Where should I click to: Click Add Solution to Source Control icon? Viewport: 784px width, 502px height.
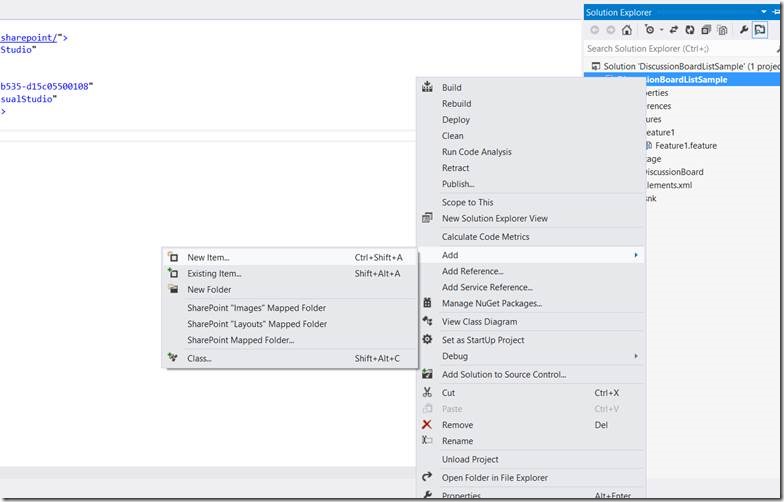[x=427, y=374]
